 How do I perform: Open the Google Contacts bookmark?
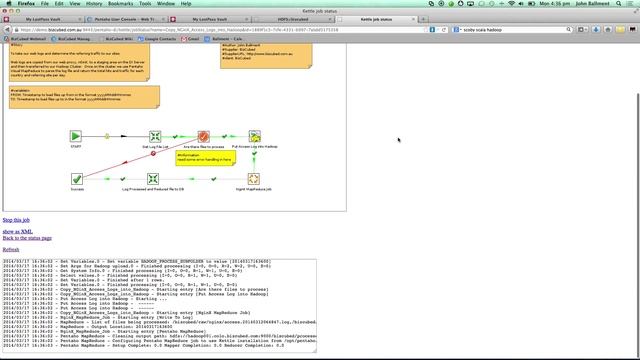157,39
